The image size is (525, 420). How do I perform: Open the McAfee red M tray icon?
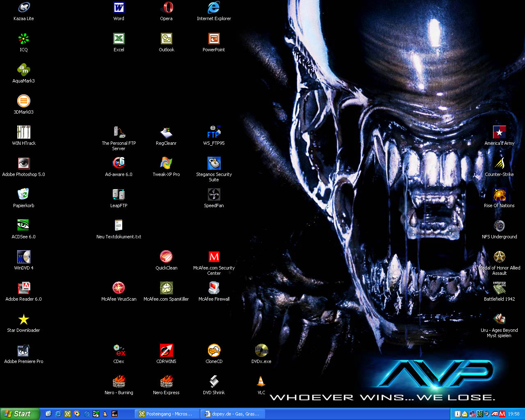tap(502, 414)
